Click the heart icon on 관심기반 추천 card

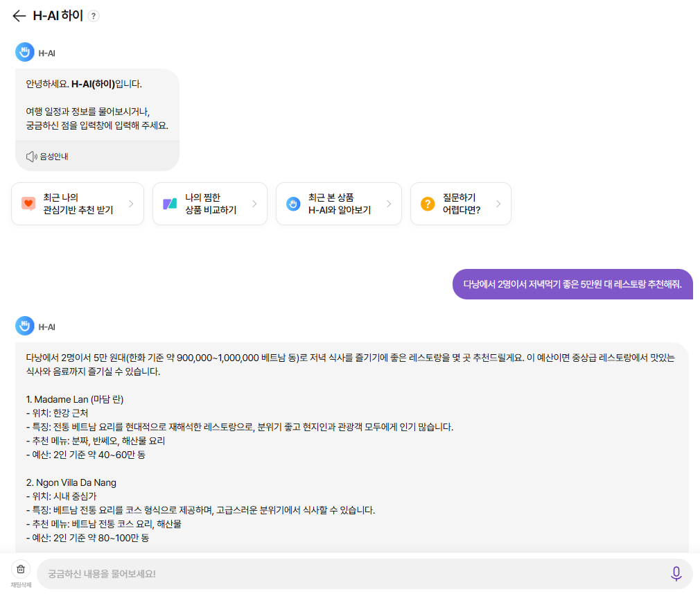click(x=28, y=204)
